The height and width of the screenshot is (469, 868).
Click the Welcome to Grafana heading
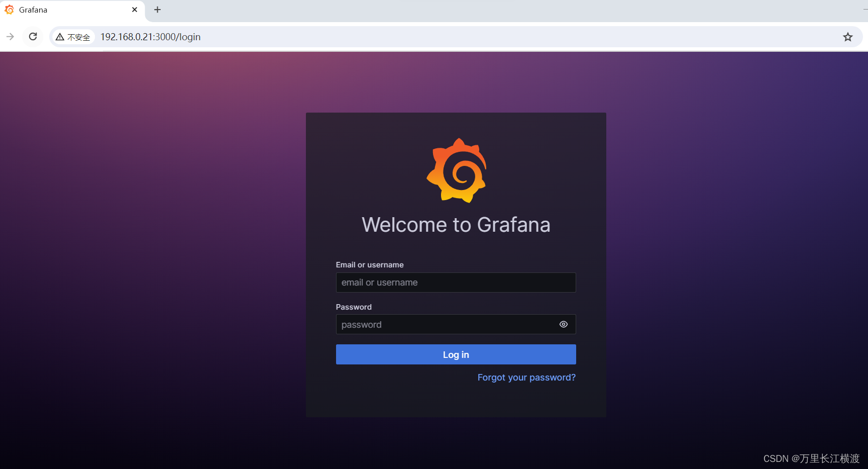click(x=456, y=225)
